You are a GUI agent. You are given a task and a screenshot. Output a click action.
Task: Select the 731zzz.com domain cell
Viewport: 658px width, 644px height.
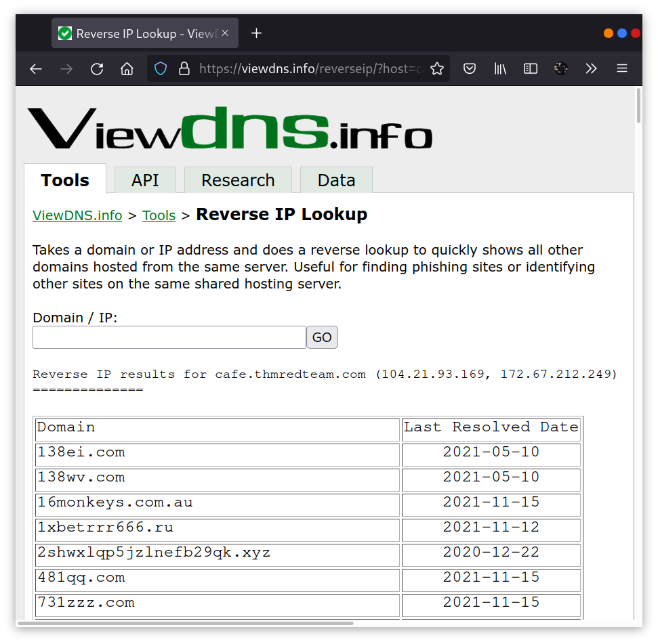pyautogui.click(x=218, y=605)
